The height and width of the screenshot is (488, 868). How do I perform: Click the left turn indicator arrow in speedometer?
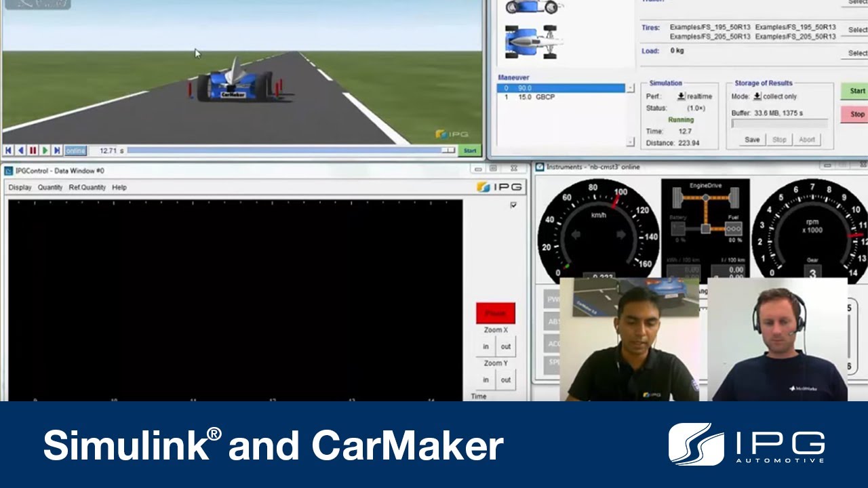576,235
